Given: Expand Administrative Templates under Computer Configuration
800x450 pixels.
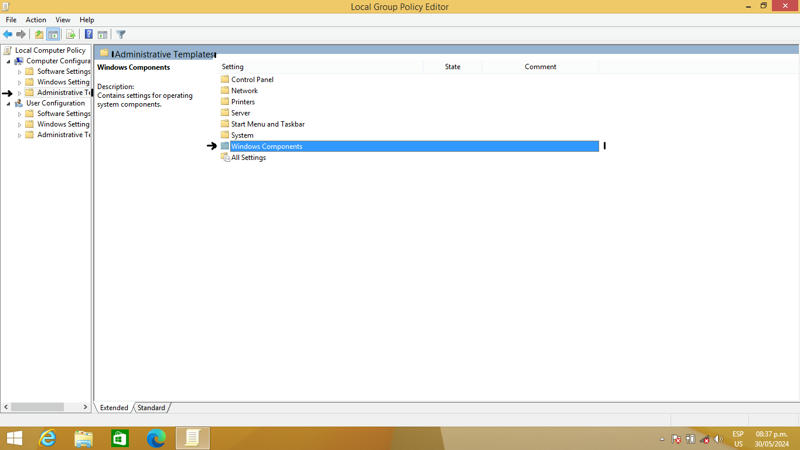Looking at the screenshot, I should pyautogui.click(x=19, y=93).
